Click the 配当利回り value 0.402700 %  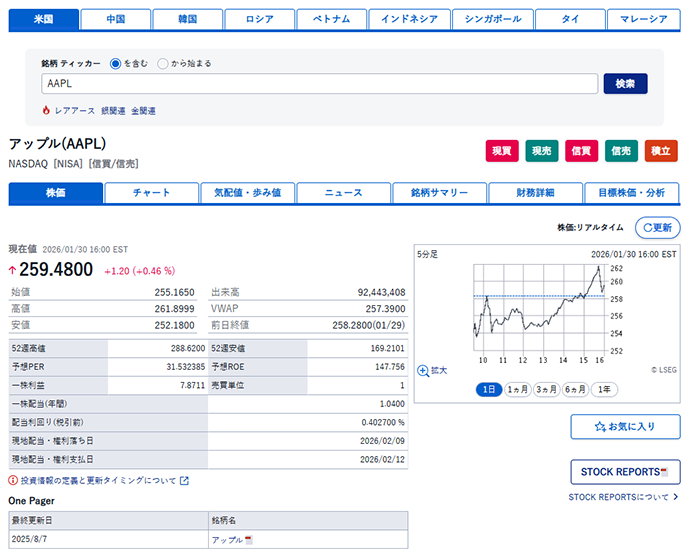point(383,422)
